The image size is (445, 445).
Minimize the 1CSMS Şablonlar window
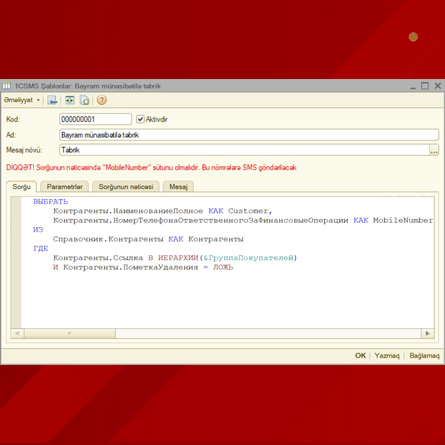pyautogui.click(x=413, y=87)
